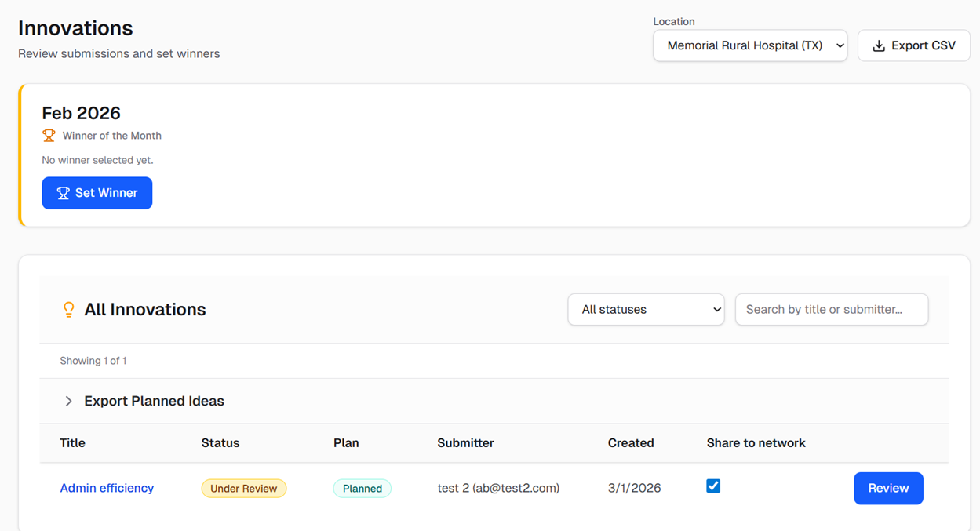This screenshot has height=531, width=980.
Task: Click the Under Review status badge
Action: [x=243, y=489]
